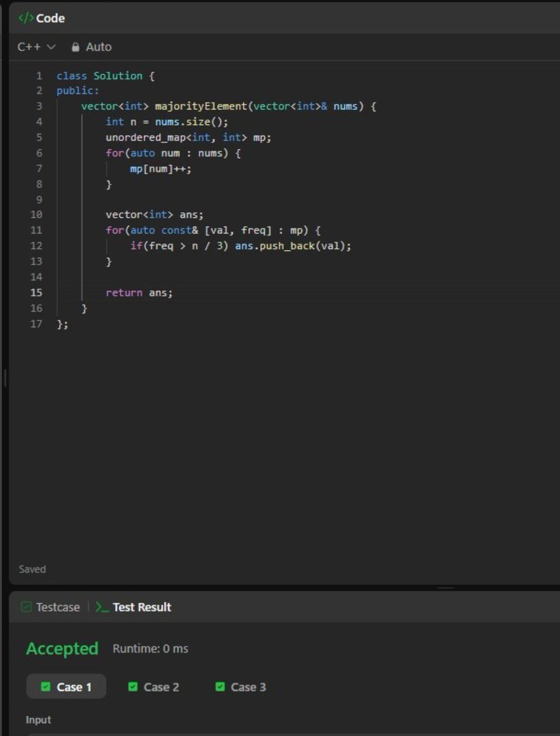Click the 'unordered_map<int, int> mp;' line

188,137
